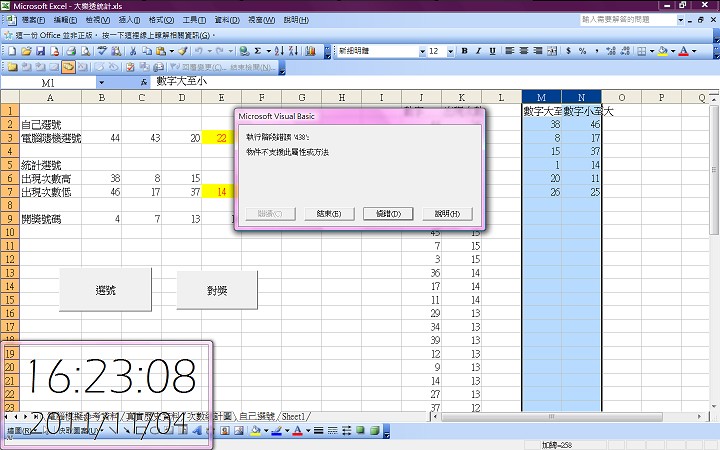
Task: Click the vertical scrollbar down arrow
Action: point(713,406)
